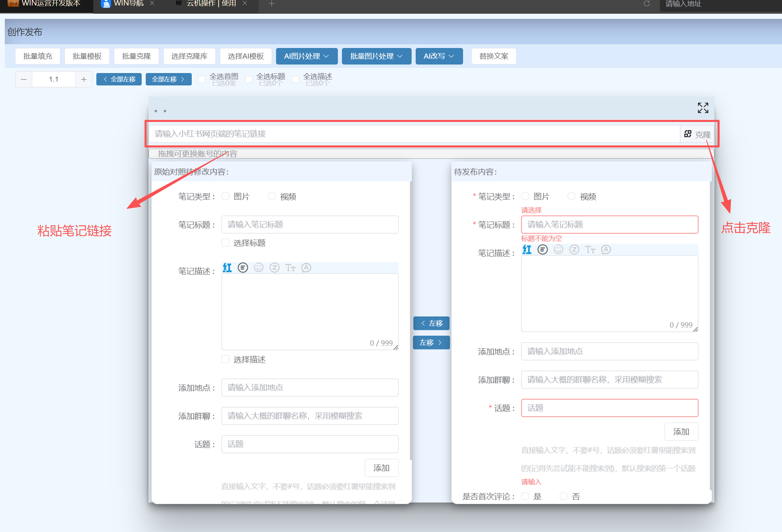The image size is (782, 532).
Task: Click the circled Z icon in the left description toolbar
Action: (x=274, y=268)
